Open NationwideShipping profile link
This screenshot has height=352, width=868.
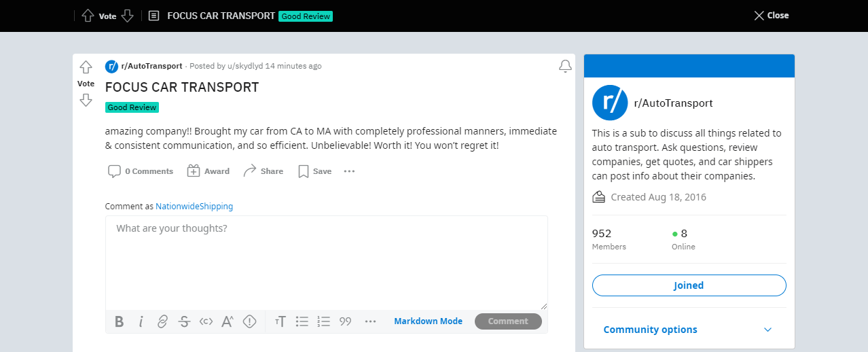194,207
